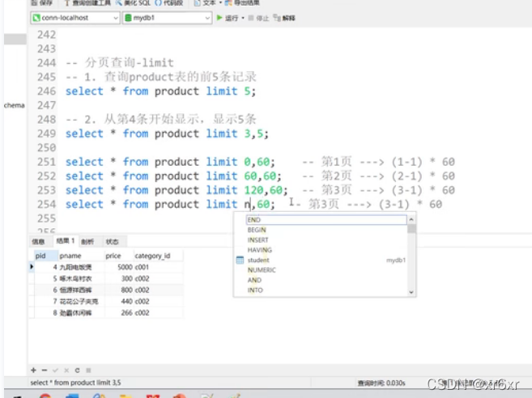Viewport: 532px width, 398px height.
Task: Click the status bar query text
Action: 75,383
